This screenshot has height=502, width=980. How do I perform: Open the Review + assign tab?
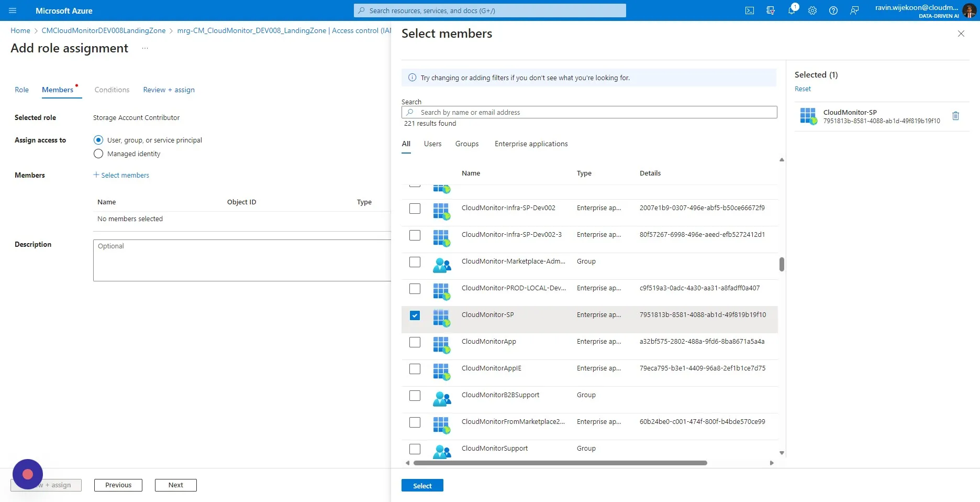[169, 90]
